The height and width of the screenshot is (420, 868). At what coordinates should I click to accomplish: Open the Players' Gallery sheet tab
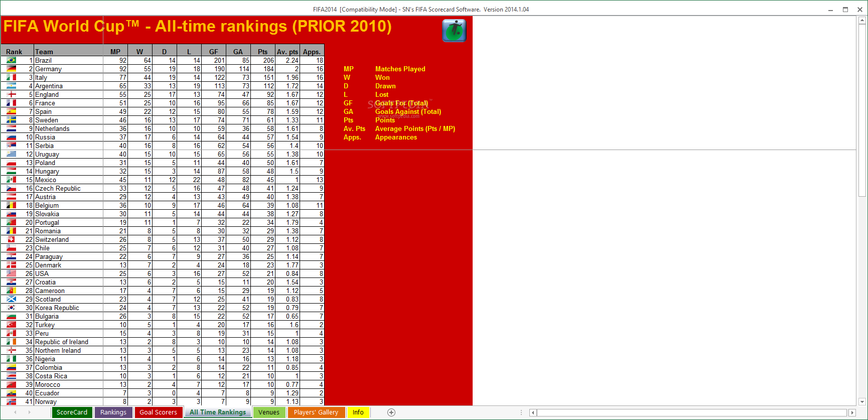[x=316, y=412]
